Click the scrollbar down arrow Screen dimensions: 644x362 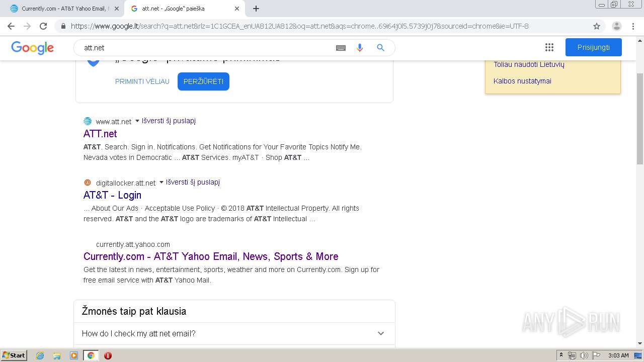pos(640,344)
